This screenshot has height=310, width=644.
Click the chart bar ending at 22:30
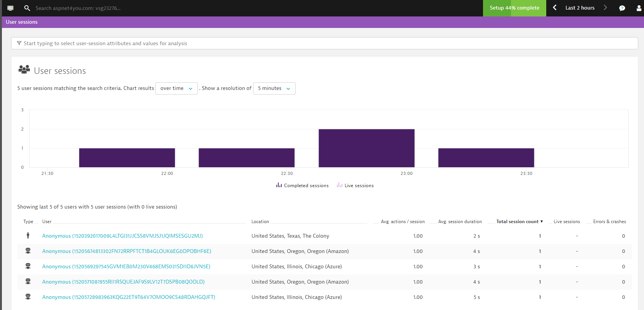[246, 158]
